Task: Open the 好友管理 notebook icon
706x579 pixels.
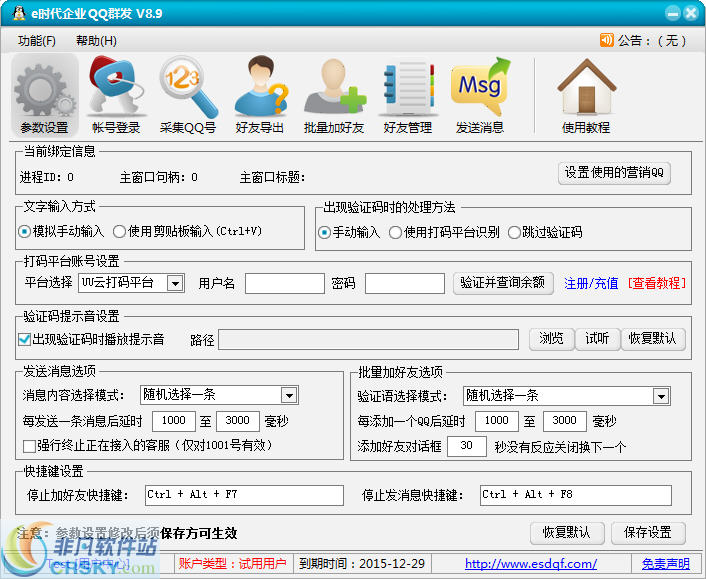Action: click(x=407, y=95)
